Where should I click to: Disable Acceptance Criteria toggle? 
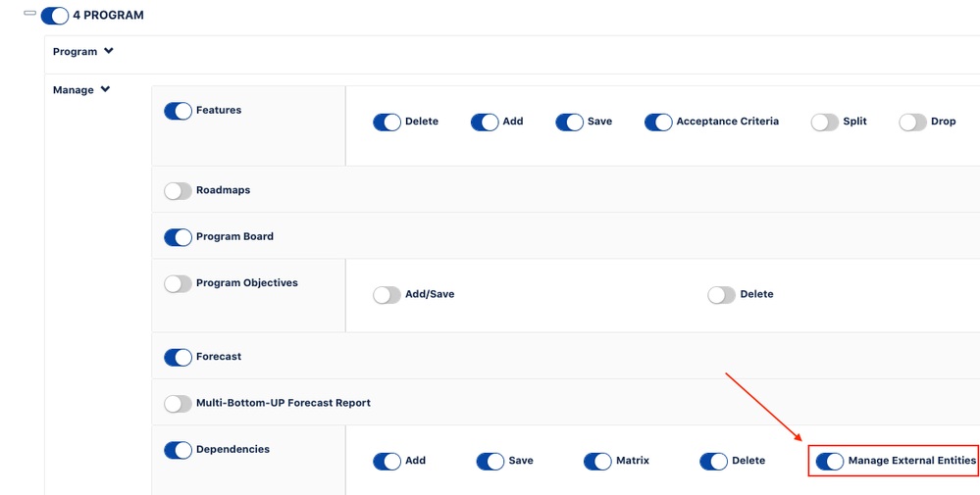pyautogui.click(x=658, y=123)
